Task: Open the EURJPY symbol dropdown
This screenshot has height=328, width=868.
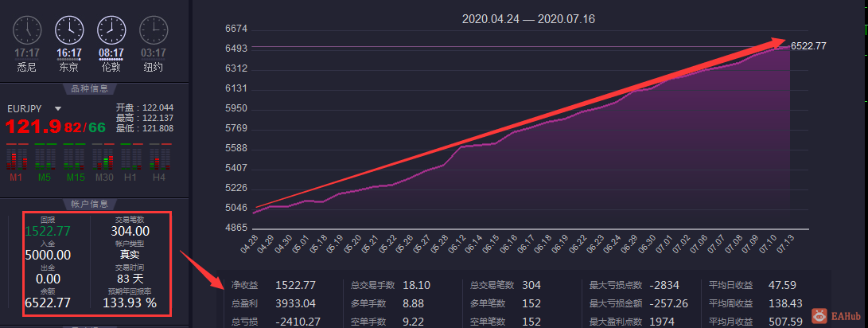Action: click(x=57, y=108)
